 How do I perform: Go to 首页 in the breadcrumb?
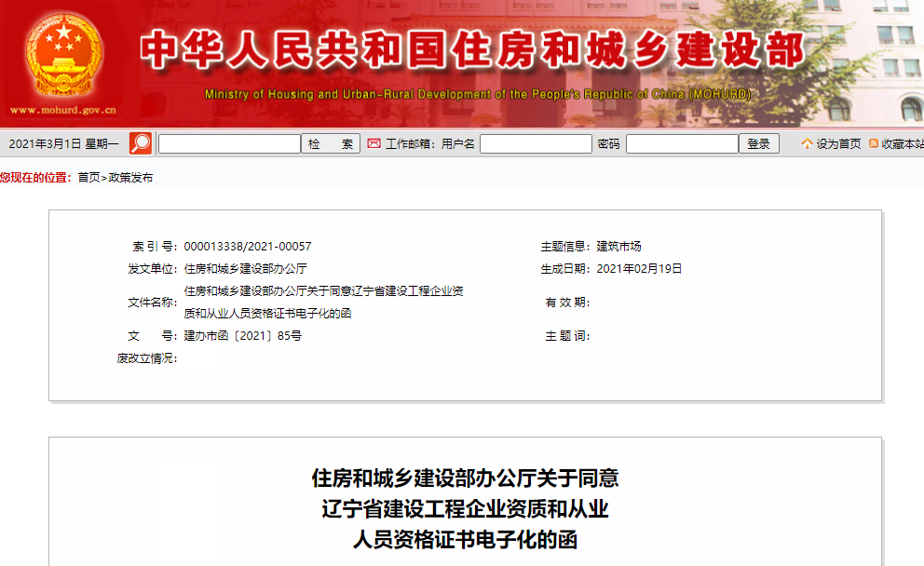coord(89,177)
